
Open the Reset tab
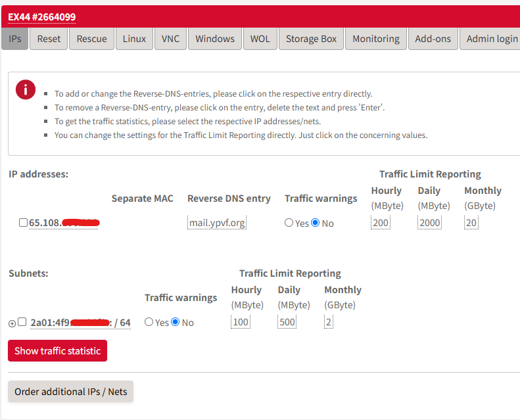coord(49,39)
